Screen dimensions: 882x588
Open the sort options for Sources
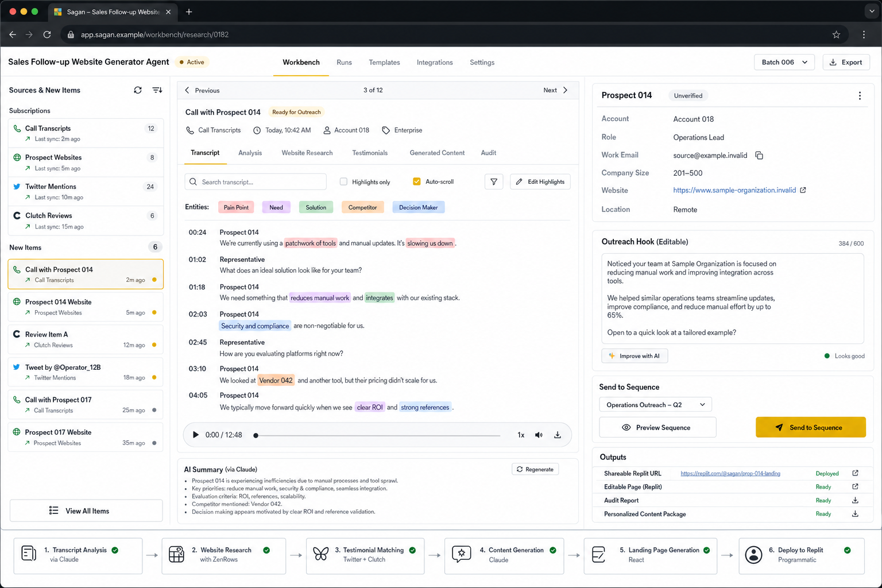(x=157, y=90)
